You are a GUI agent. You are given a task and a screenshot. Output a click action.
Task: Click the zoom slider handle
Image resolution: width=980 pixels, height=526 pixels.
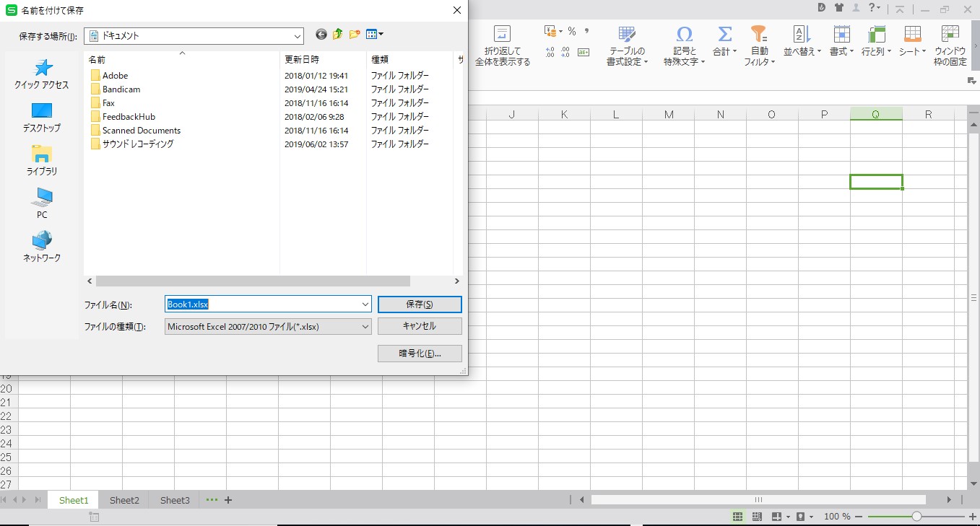coord(916,517)
